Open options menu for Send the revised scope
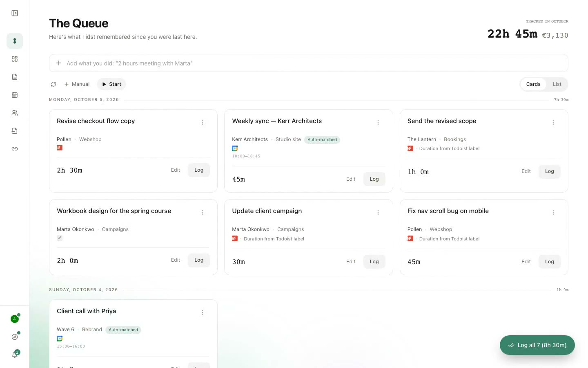Image resolution: width=588 pixels, height=368 pixels. coord(553,122)
